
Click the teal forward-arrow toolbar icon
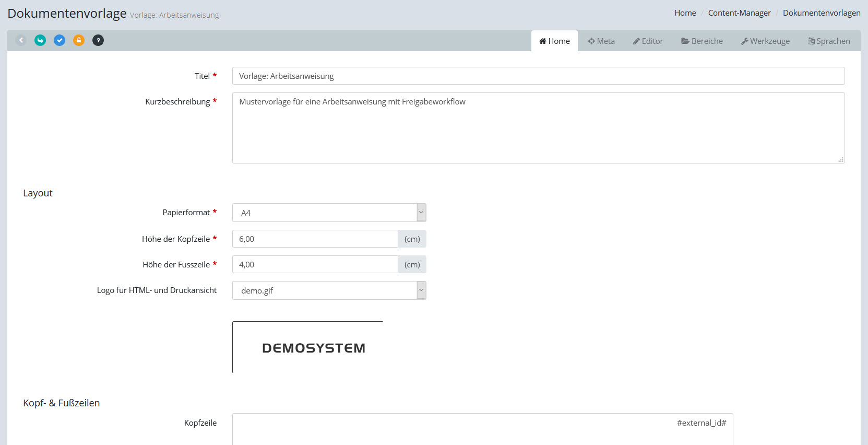pos(40,40)
